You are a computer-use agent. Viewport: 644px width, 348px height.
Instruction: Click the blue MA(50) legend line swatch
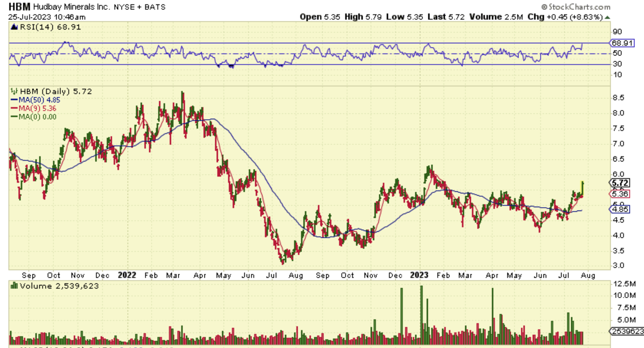(14, 100)
